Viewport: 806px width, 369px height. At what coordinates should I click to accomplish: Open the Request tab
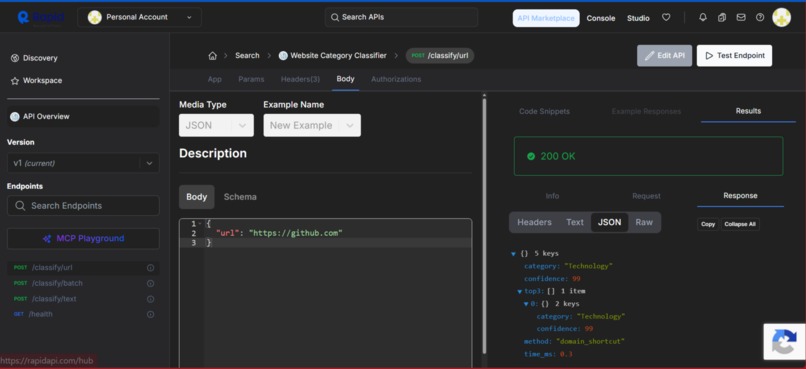646,196
